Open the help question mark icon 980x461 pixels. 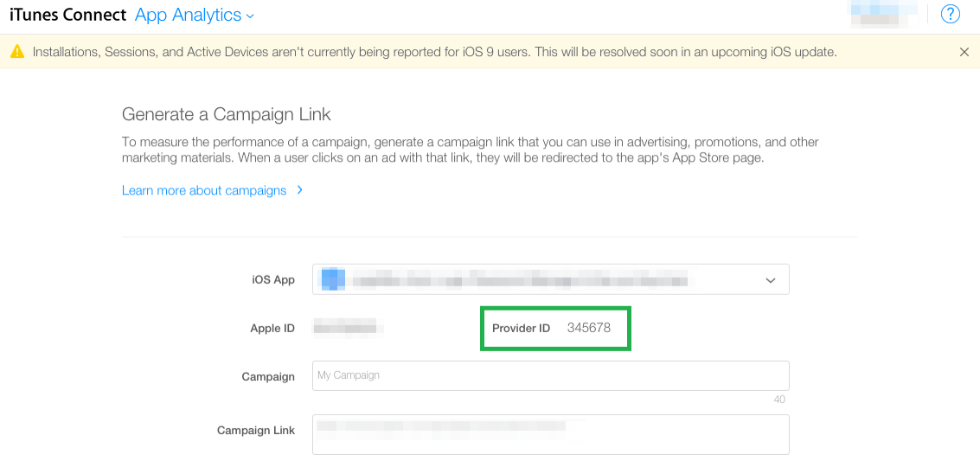click(x=950, y=15)
